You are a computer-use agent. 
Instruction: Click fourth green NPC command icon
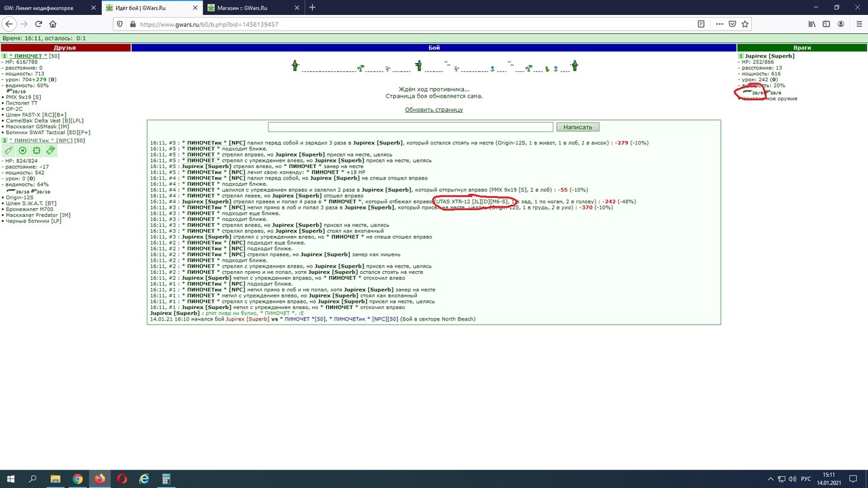[50, 150]
